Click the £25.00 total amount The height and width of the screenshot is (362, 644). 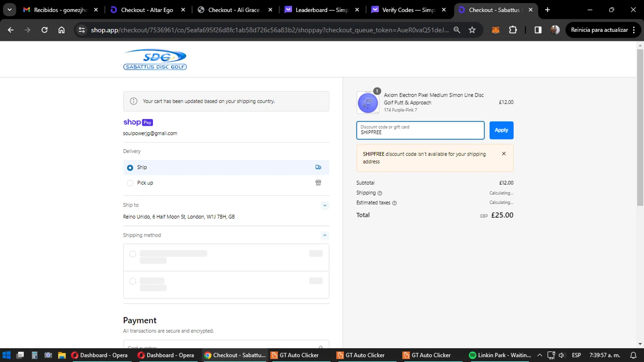[x=502, y=215]
